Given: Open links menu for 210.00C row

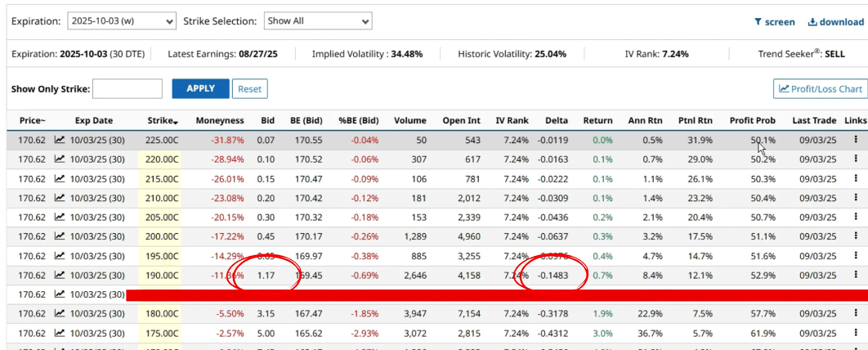Looking at the screenshot, I should (856, 198).
